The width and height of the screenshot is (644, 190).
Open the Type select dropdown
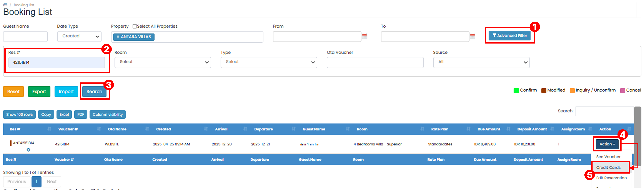(x=269, y=62)
